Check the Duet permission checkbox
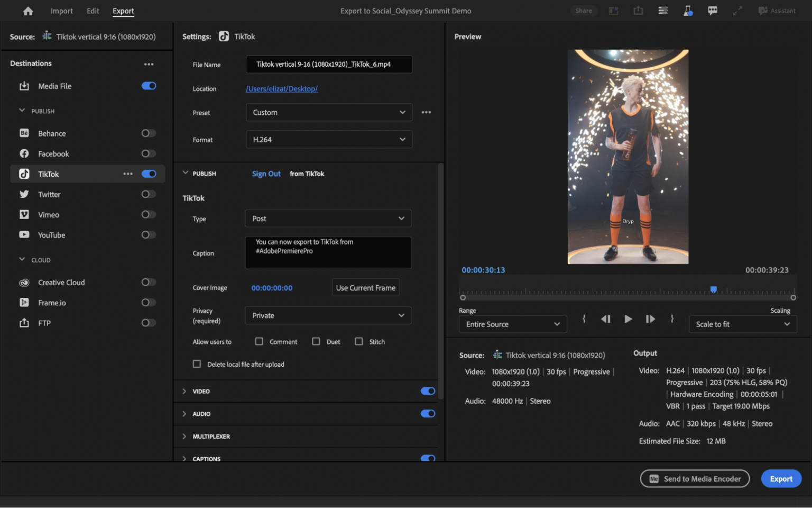 point(316,341)
